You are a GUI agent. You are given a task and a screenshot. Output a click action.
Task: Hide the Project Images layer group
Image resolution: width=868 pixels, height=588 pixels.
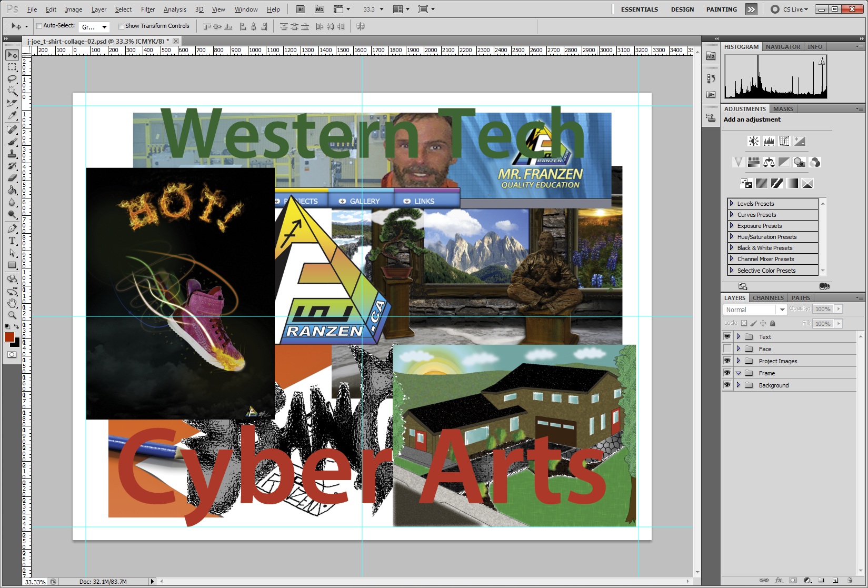727,361
